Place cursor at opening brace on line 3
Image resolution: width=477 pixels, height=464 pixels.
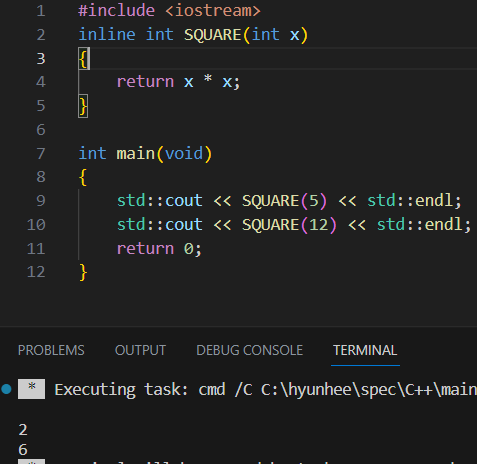[83, 59]
